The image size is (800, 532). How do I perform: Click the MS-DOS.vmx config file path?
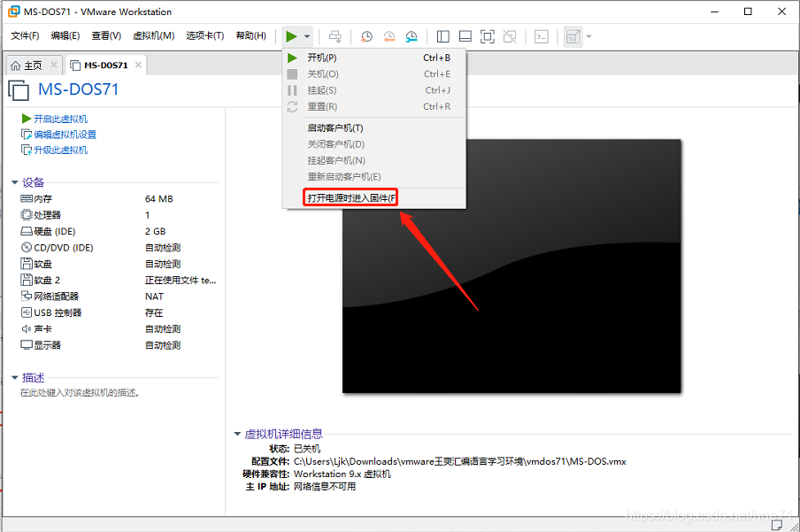point(459,461)
